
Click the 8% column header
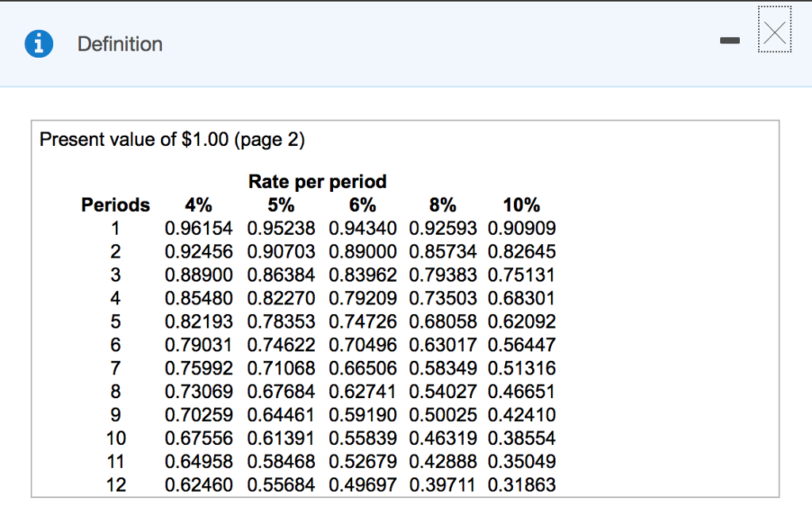click(442, 205)
